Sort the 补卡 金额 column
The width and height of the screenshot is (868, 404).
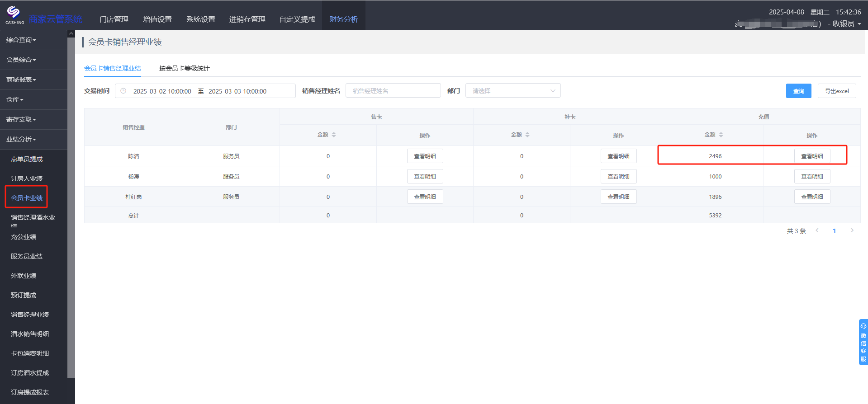tap(527, 135)
